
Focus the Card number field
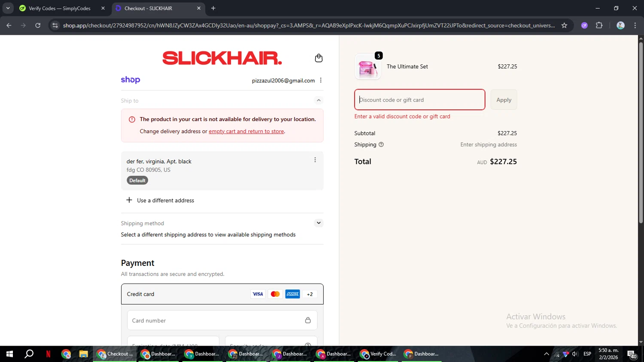coord(222,320)
